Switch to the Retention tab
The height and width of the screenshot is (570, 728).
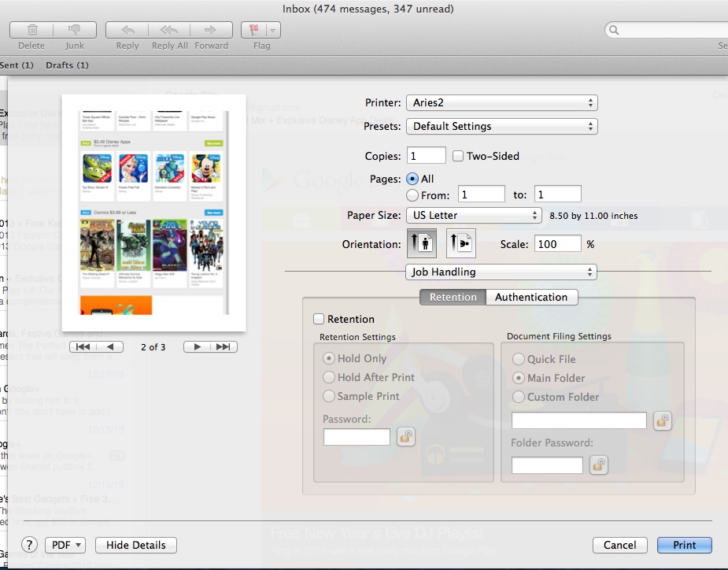tap(453, 298)
